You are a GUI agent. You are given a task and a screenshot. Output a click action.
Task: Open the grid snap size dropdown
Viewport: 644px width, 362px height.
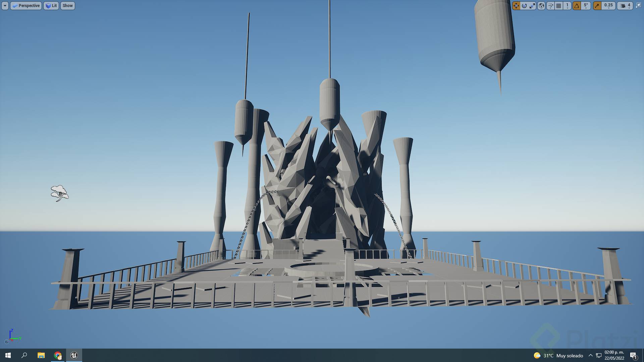(x=567, y=6)
